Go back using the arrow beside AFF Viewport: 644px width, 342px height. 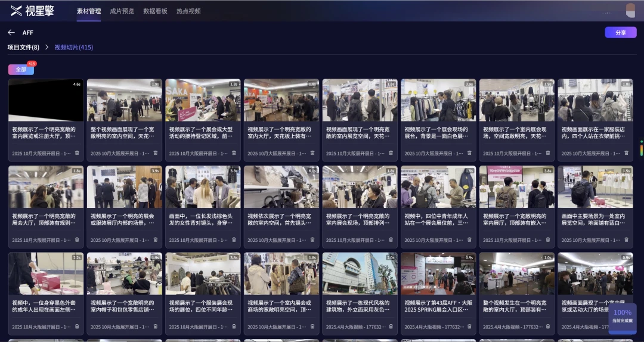click(x=11, y=32)
